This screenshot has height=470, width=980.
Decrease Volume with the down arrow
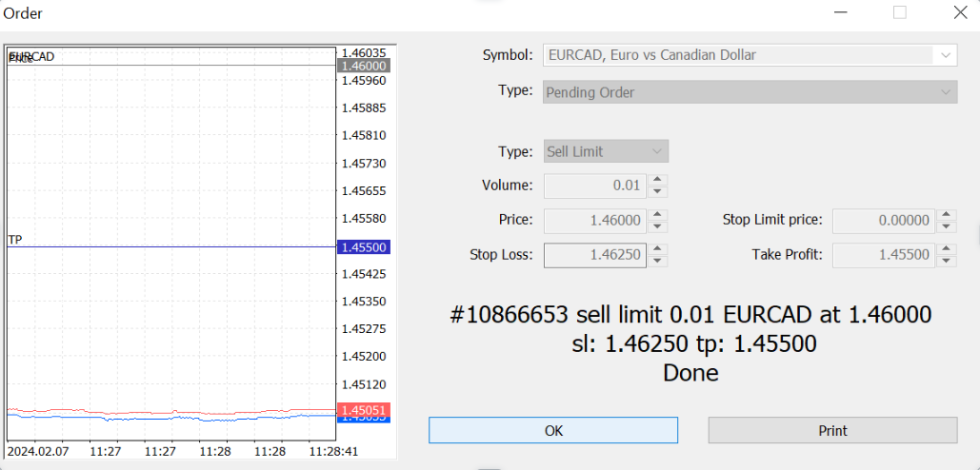pos(657,191)
